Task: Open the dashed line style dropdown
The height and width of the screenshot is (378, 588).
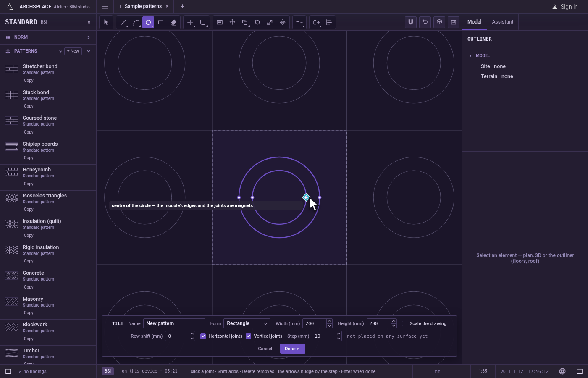Action: pyautogui.click(x=299, y=22)
